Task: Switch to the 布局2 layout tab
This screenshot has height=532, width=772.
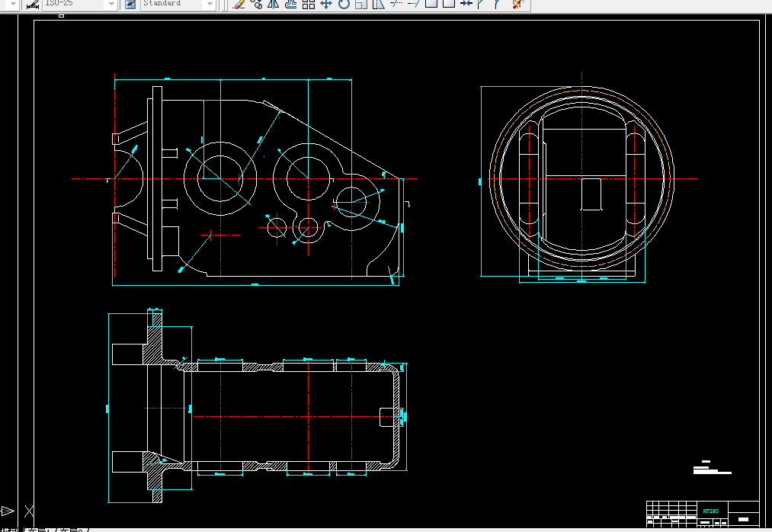Action: click(73, 530)
